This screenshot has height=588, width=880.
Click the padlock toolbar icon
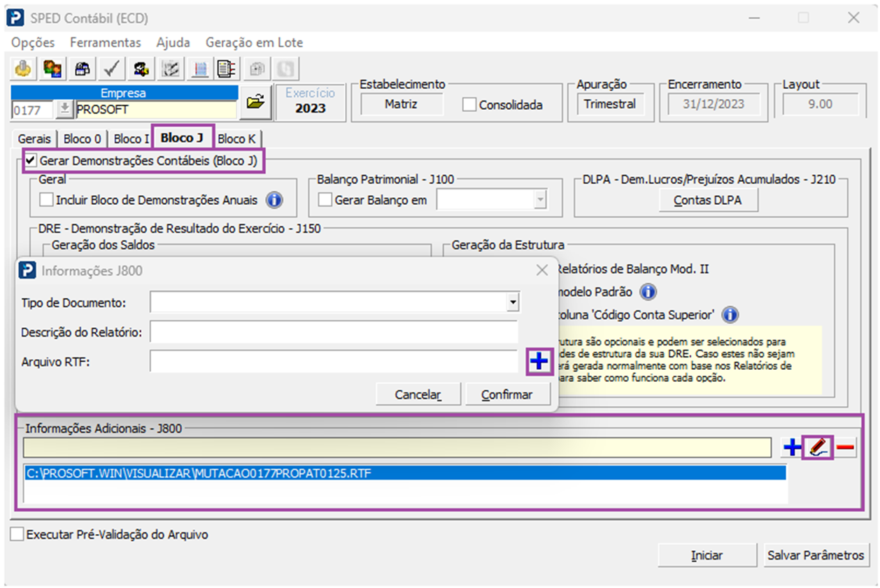coord(82,69)
